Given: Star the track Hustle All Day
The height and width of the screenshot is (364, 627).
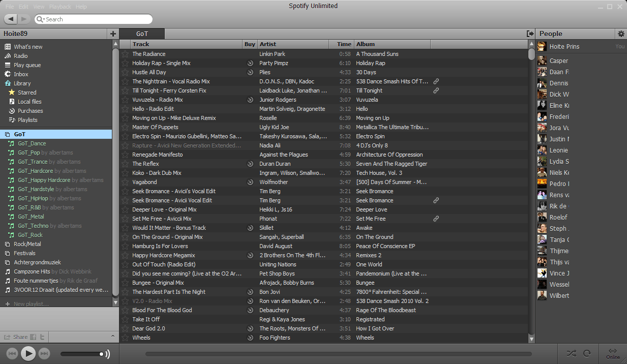Looking at the screenshot, I should pyautogui.click(x=125, y=72).
